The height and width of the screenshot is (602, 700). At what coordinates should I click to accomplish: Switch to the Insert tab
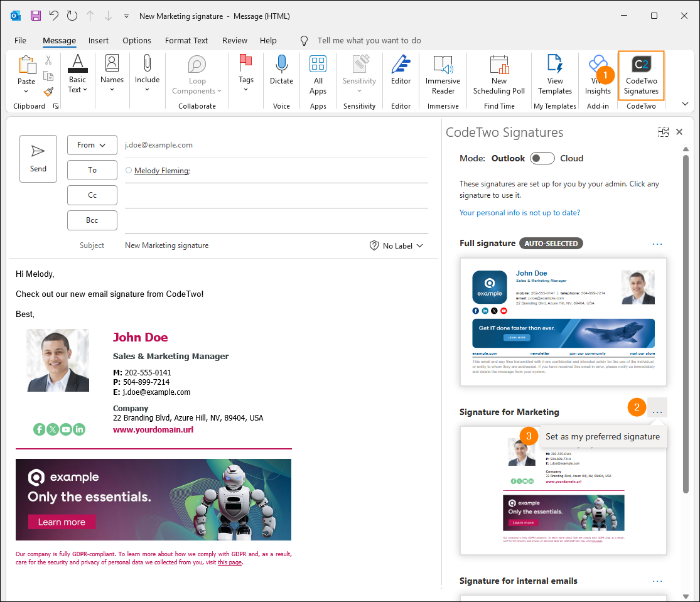(98, 41)
